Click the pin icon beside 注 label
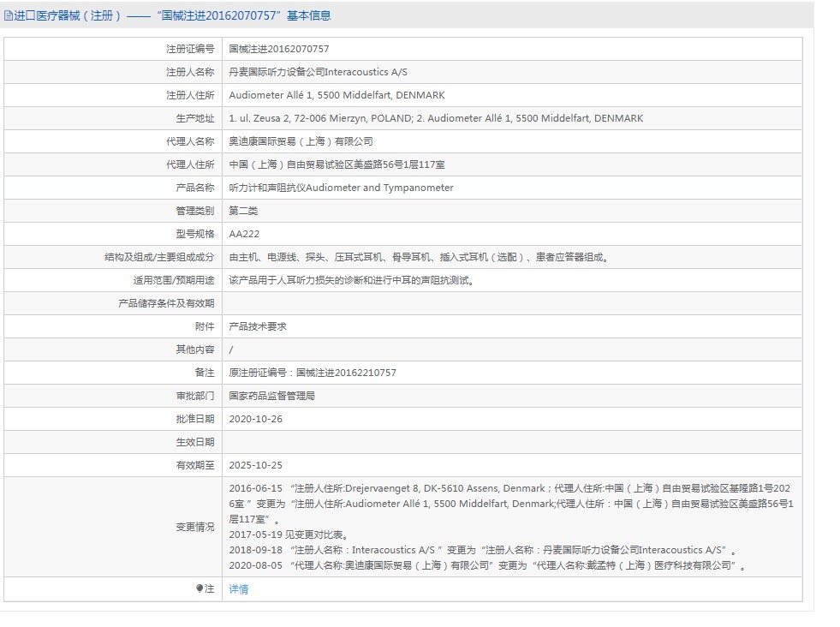Viewport: 840px width, 627px height. (x=200, y=589)
